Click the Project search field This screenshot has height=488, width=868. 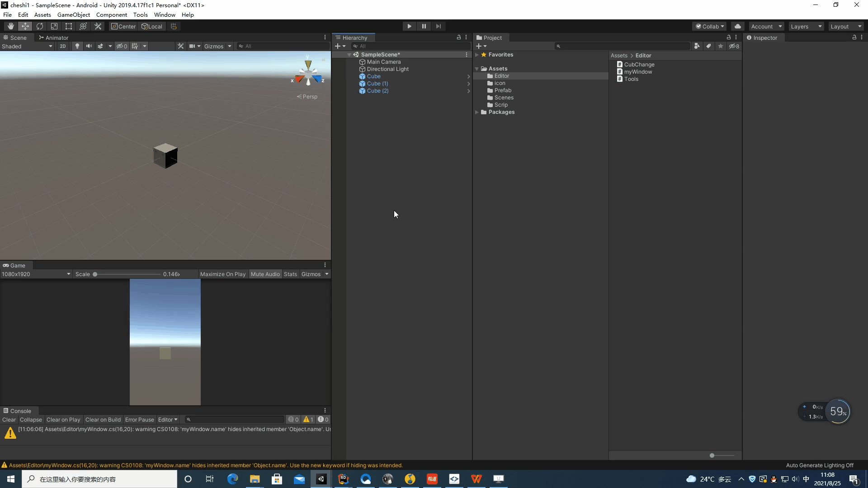623,46
